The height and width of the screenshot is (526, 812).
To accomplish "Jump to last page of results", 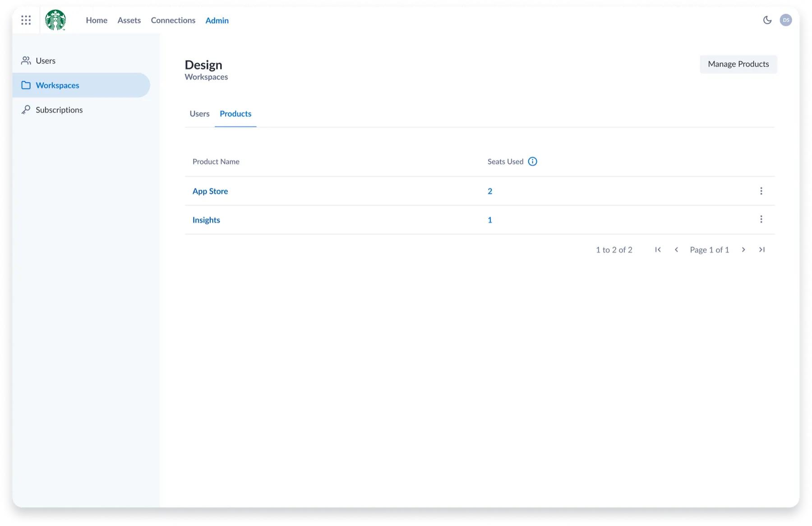I will tap(762, 249).
